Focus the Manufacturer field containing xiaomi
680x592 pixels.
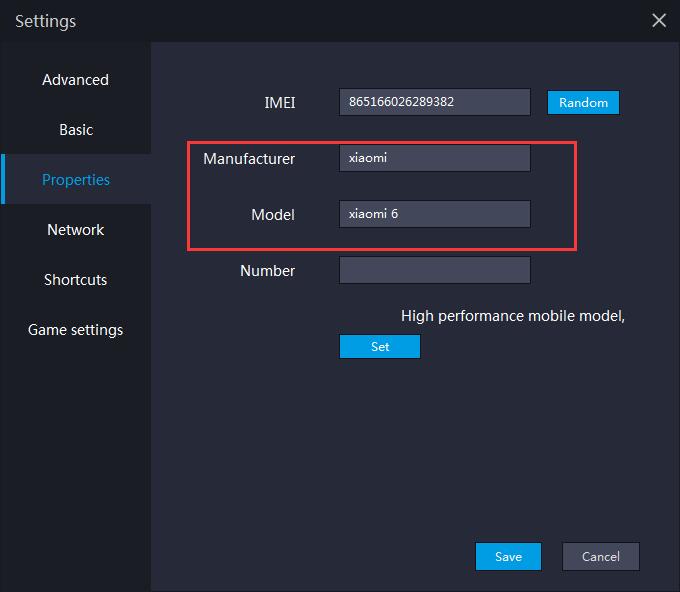point(435,158)
